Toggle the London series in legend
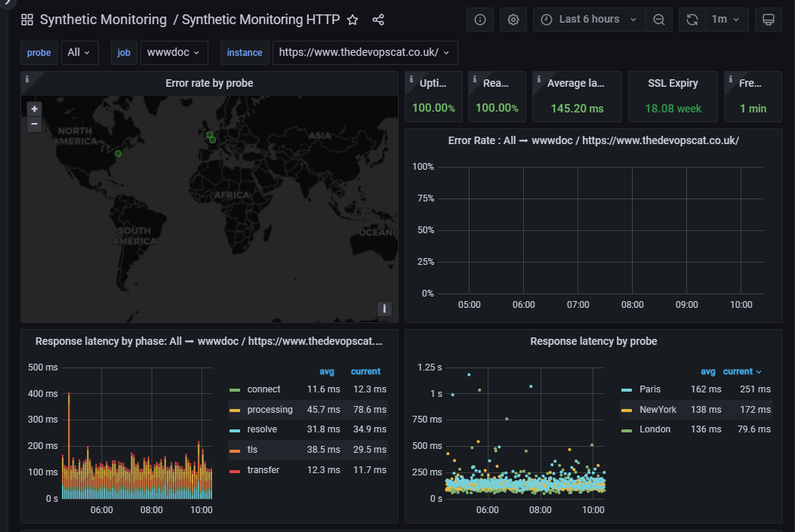The height and width of the screenshot is (532, 795). tap(655, 429)
